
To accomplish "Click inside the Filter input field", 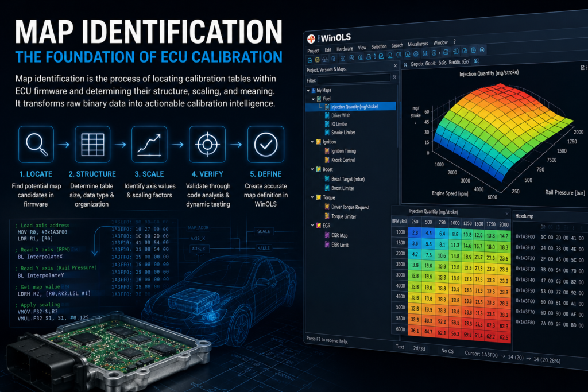I will (x=354, y=78).
